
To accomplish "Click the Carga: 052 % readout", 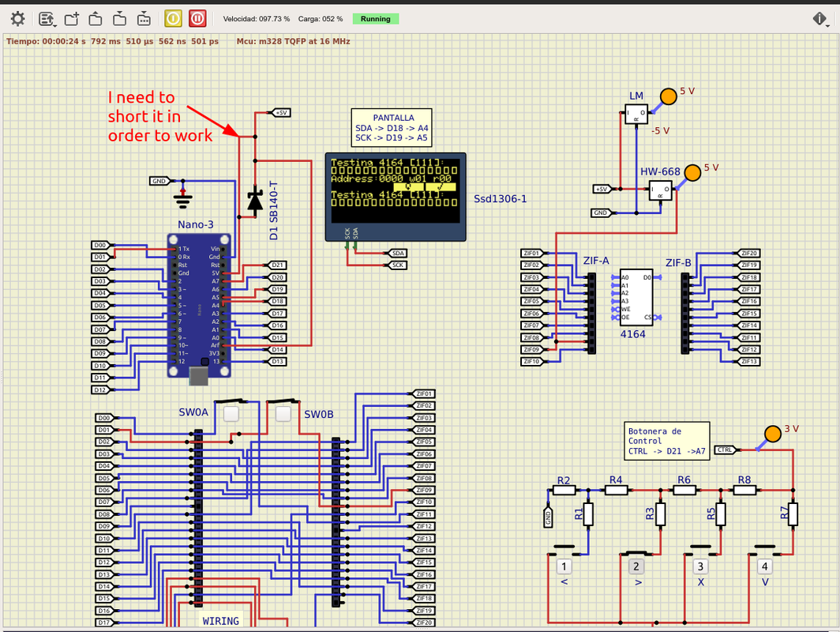I will pyautogui.click(x=321, y=19).
